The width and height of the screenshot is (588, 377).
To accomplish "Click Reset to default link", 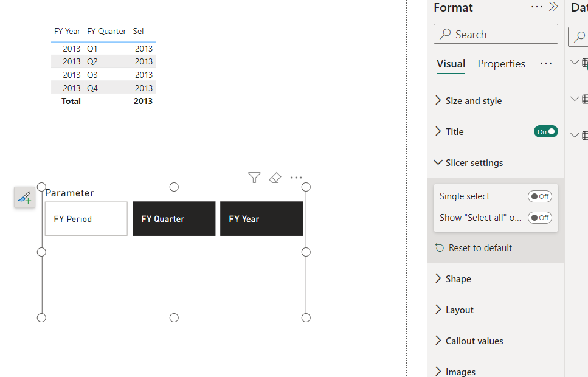I will (x=480, y=248).
